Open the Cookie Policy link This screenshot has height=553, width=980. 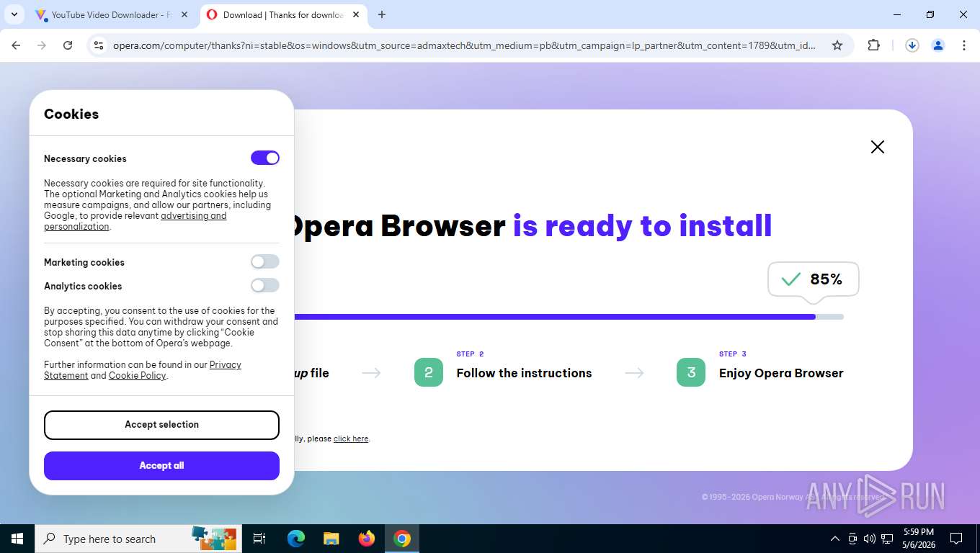[x=138, y=376]
